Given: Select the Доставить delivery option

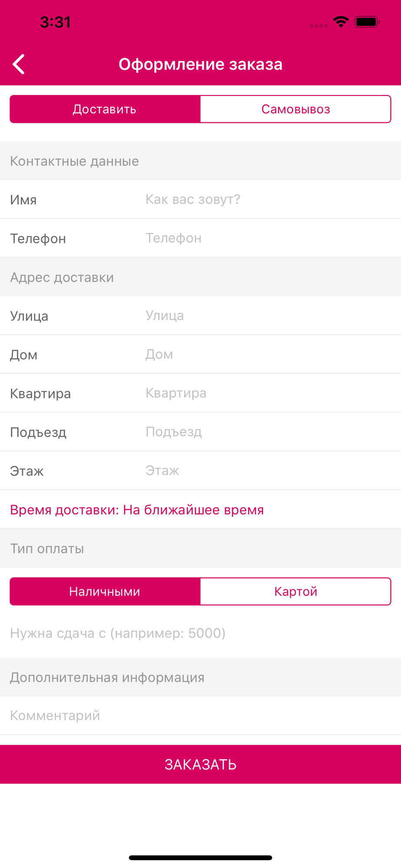Looking at the screenshot, I should 105,109.
